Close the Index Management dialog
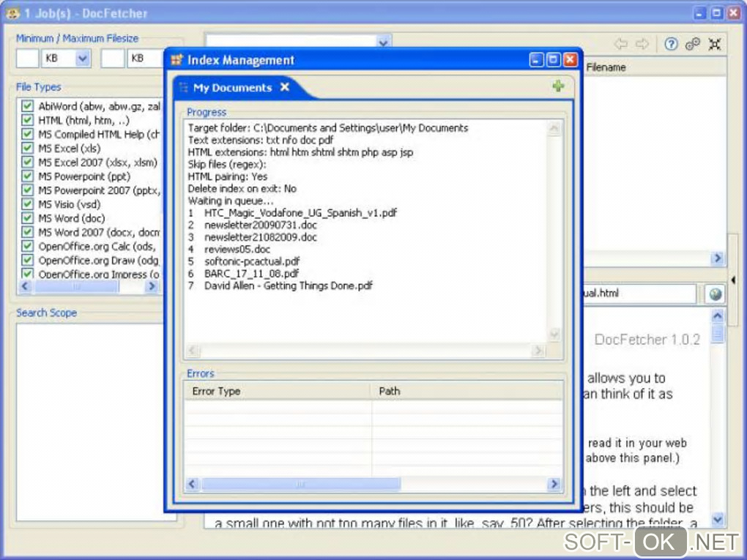This screenshot has width=747, height=560. click(x=570, y=60)
